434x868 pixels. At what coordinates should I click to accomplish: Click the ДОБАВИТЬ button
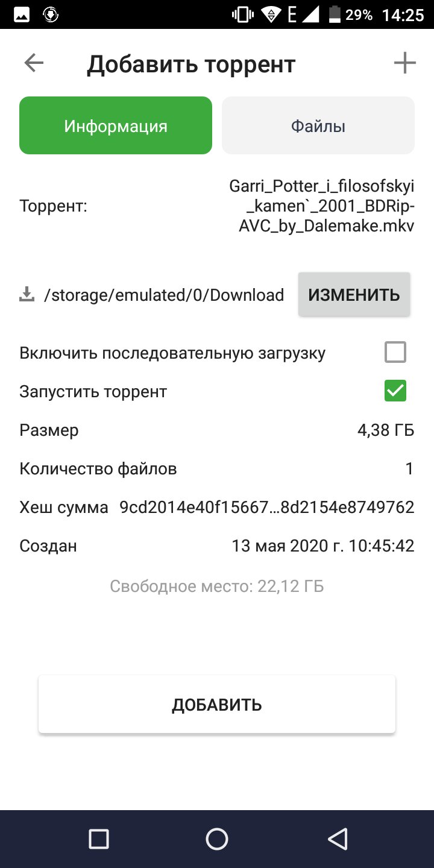point(217,705)
